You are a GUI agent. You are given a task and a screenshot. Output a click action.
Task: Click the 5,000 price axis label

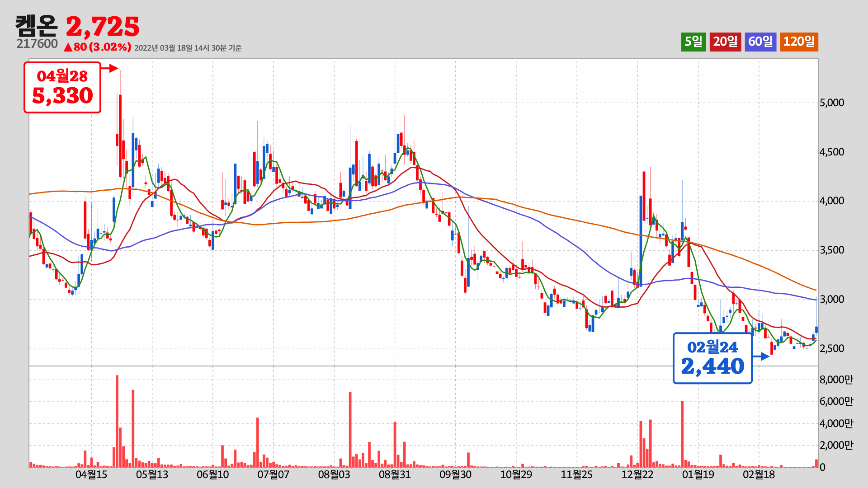click(x=832, y=103)
